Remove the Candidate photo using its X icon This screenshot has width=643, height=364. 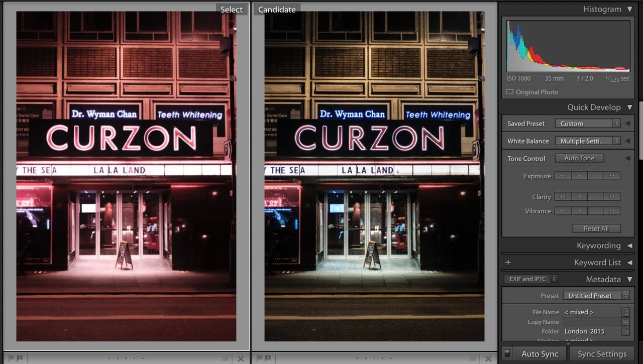488,358
